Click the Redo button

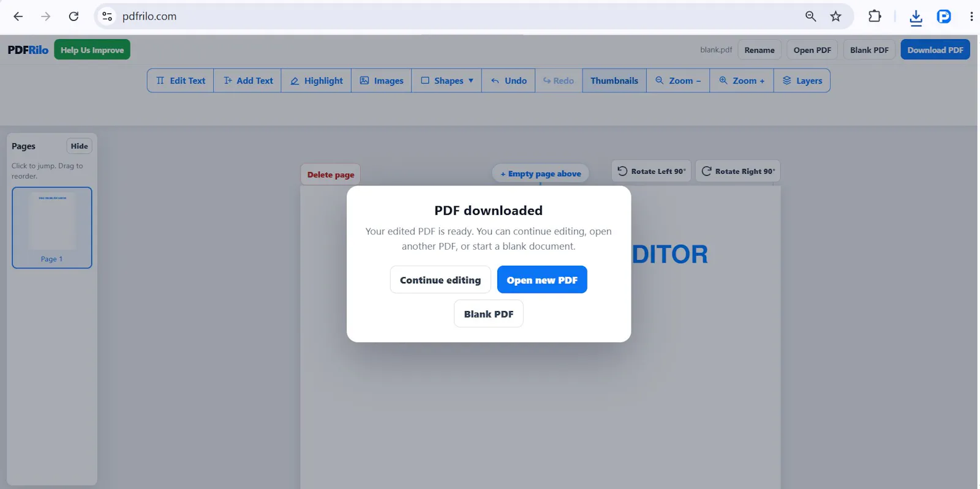[559, 81]
